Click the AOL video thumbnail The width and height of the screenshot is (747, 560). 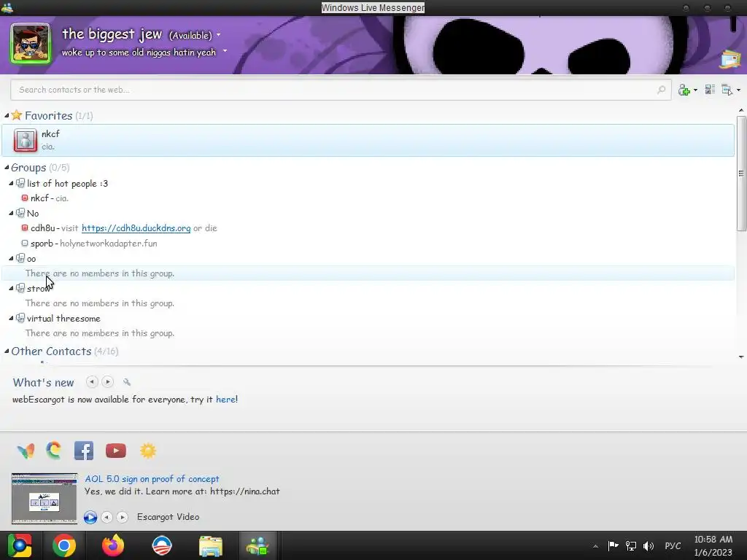click(x=44, y=499)
